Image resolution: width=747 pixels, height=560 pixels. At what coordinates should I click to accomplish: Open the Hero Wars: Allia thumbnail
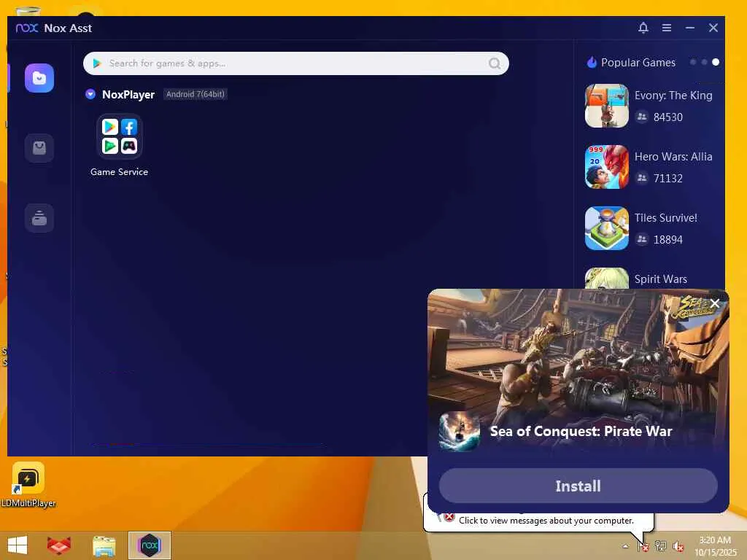[606, 167]
